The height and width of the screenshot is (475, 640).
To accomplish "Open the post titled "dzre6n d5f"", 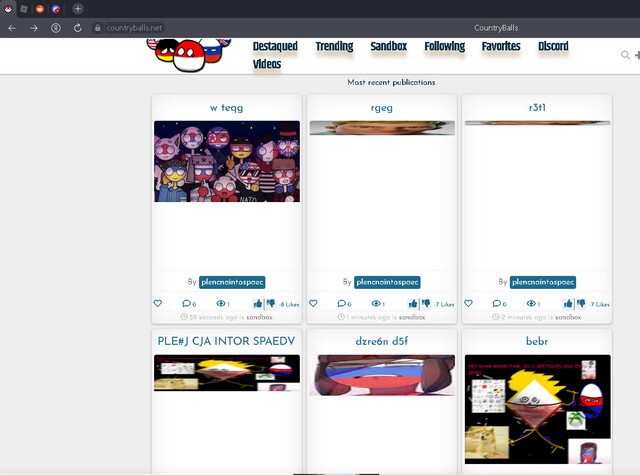I will (x=382, y=341).
